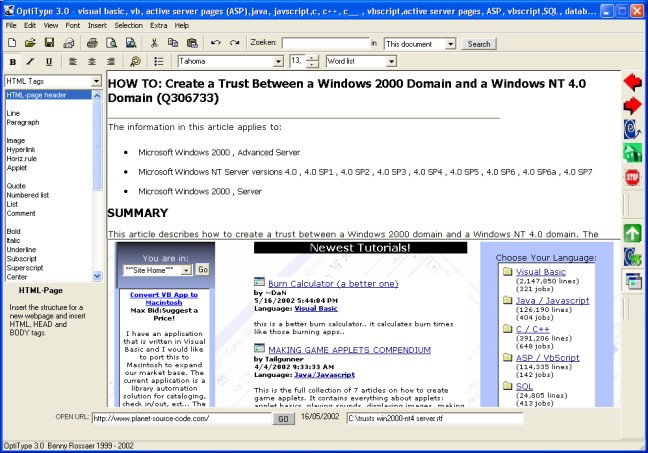Expand the Word list dropdown

(391, 62)
